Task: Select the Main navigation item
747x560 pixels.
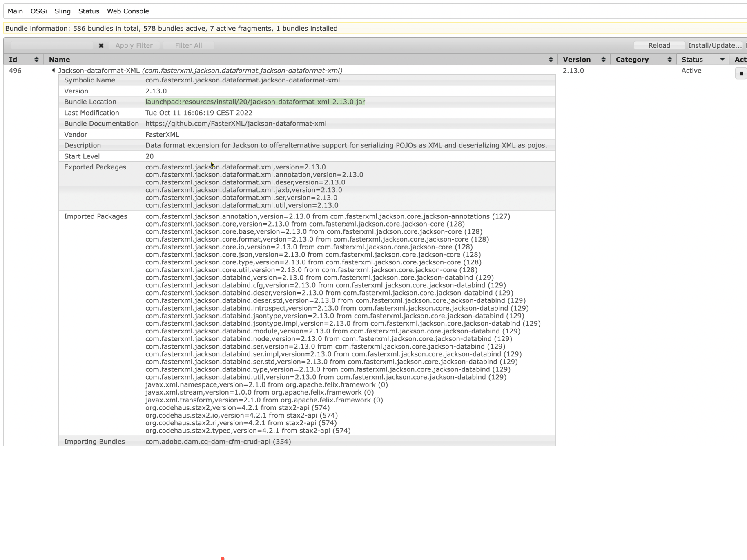Action: pos(16,11)
